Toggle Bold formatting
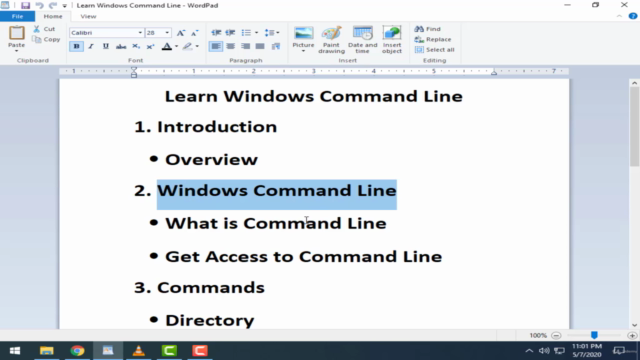The image size is (640, 360). coord(76,46)
